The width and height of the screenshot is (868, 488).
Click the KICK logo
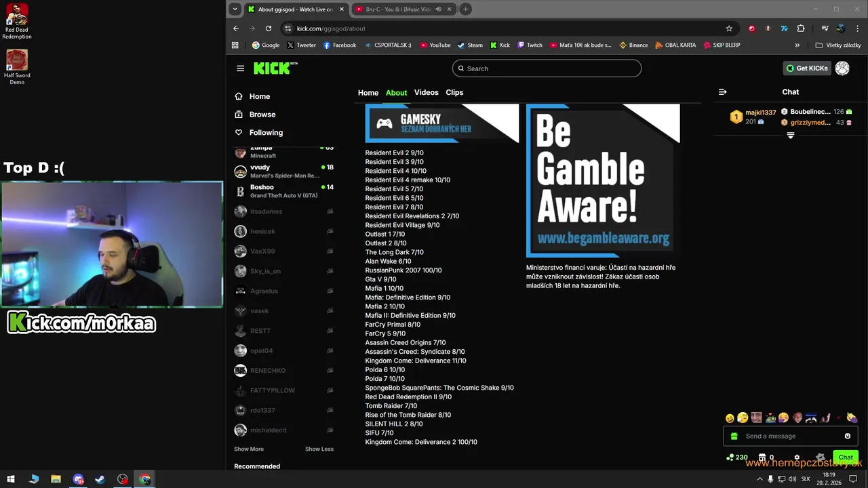[275, 68]
